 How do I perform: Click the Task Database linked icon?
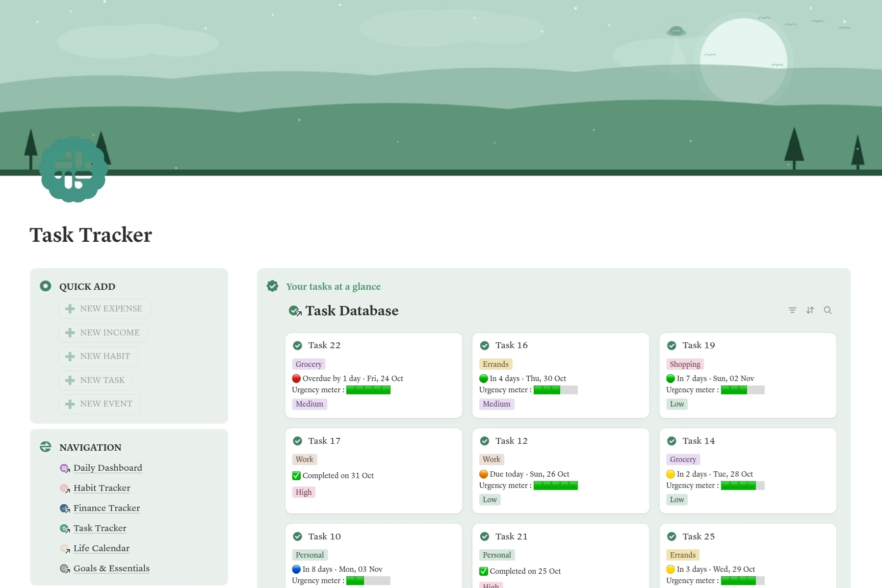295,311
